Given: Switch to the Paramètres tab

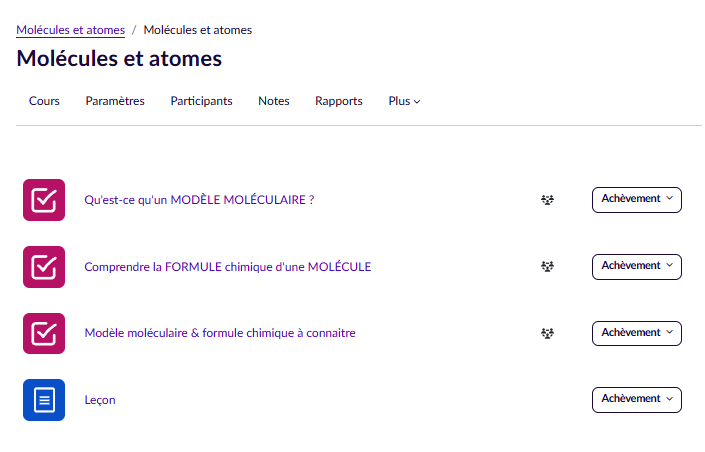Looking at the screenshot, I should point(115,101).
